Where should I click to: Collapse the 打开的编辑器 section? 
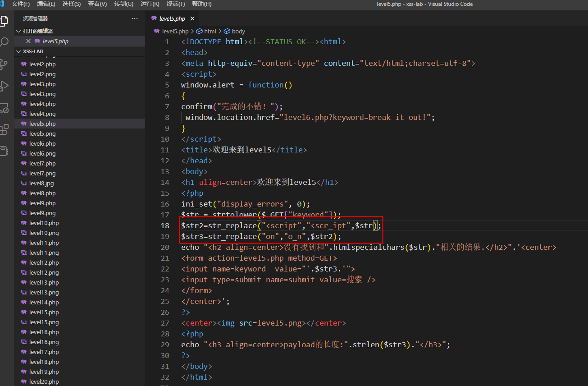coord(18,31)
